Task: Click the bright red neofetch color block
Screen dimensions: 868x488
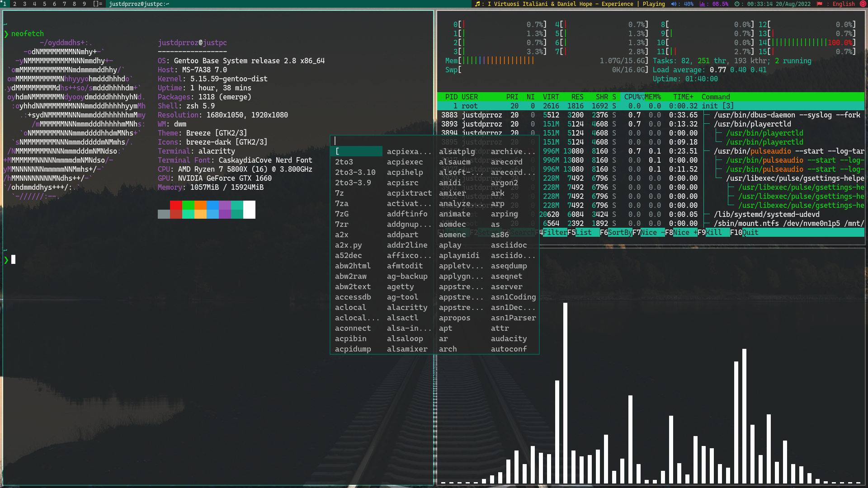Action: point(176,205)
